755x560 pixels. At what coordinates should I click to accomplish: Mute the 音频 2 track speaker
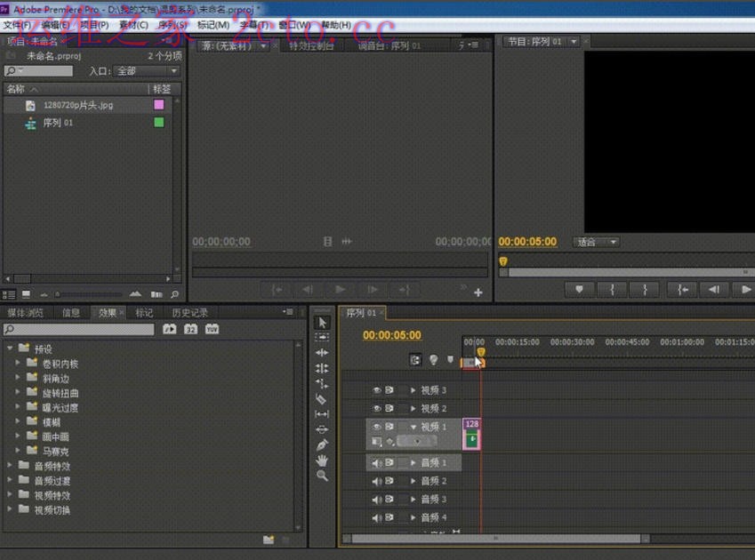pyautogui.click(x=376, y=481)
